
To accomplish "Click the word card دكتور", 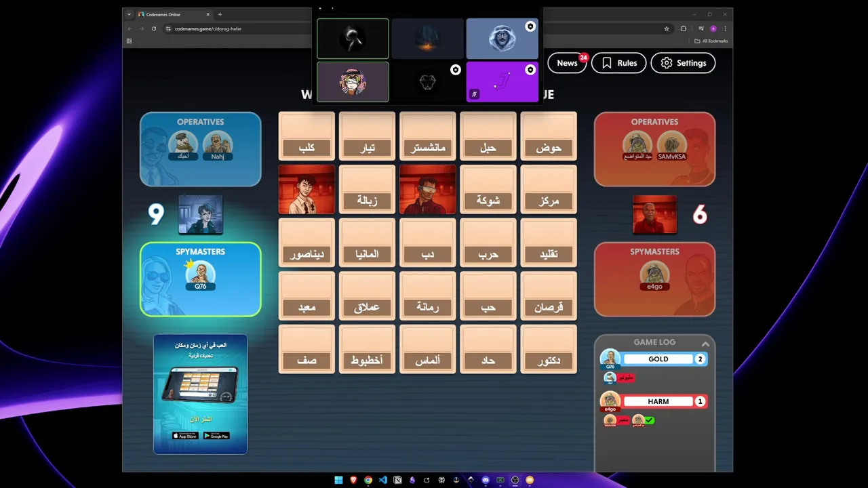I will [x=549, y=349].
